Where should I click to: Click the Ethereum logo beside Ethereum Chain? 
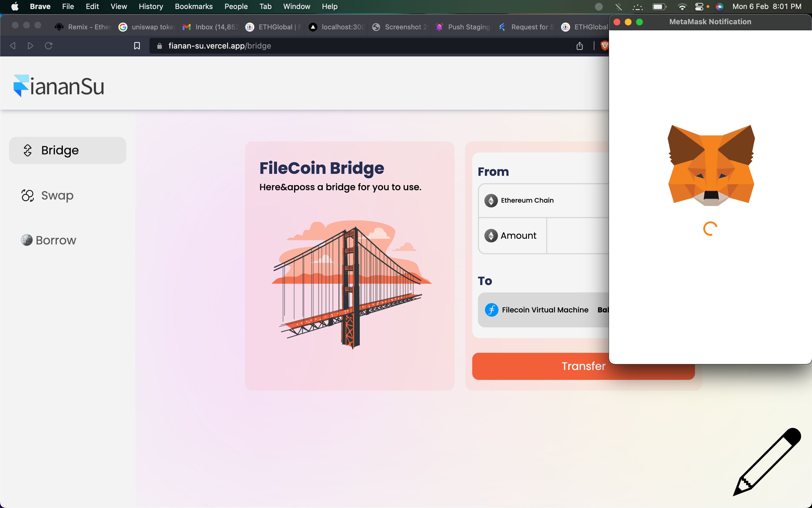(491, 201)
